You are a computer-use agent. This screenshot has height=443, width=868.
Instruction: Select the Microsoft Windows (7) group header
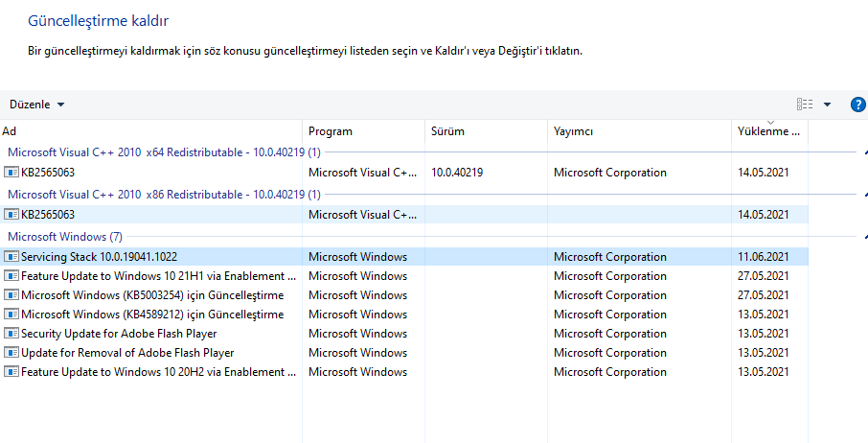click(65, 237)
